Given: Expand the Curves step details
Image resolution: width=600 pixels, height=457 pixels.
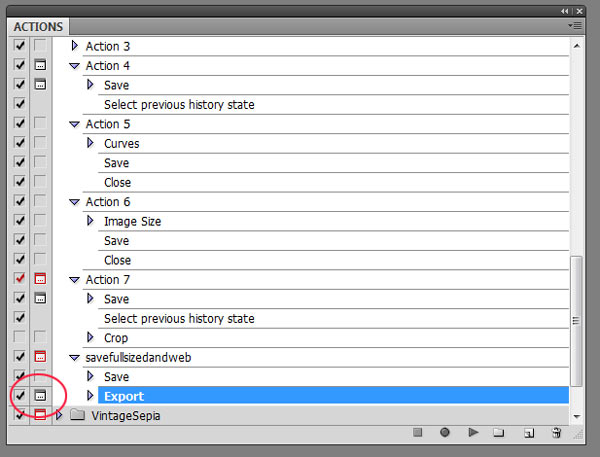Looking at the screenshot, I should click(x=91, y=144).
